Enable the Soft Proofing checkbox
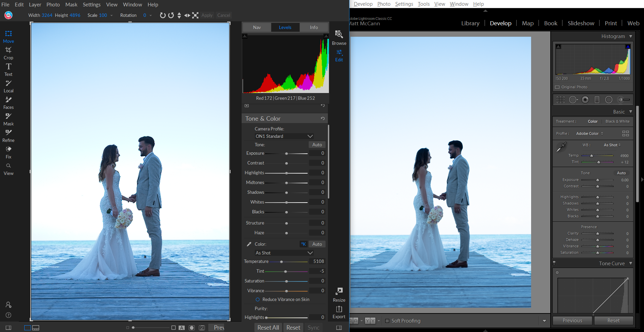The width and height of the screenshot is (644, 332). coord(387,321)
